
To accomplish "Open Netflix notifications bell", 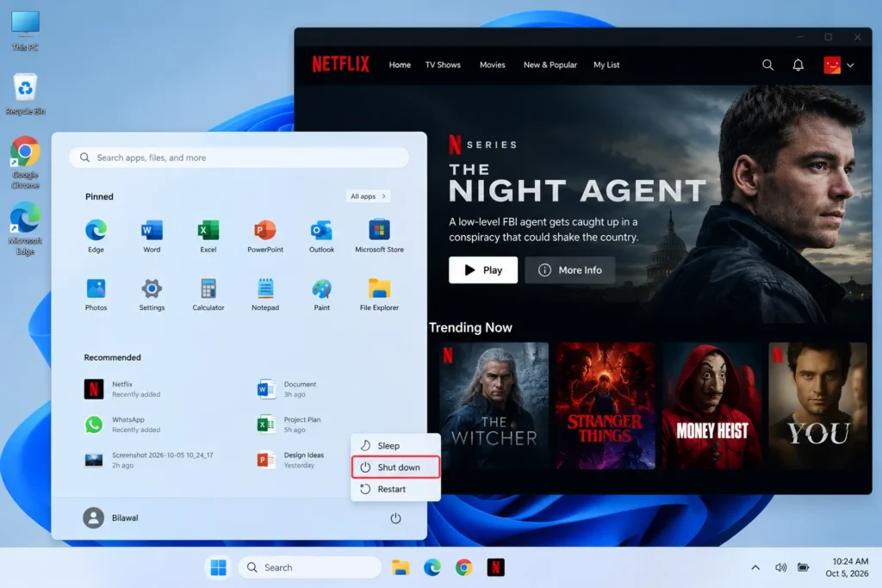I will (x=798, y=65).
